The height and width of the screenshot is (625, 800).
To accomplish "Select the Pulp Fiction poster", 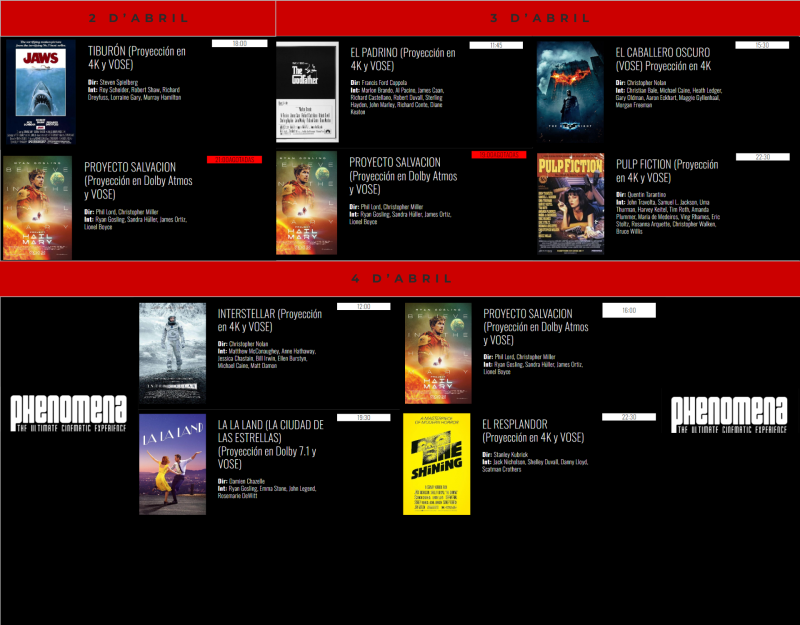I will (571, 204).
